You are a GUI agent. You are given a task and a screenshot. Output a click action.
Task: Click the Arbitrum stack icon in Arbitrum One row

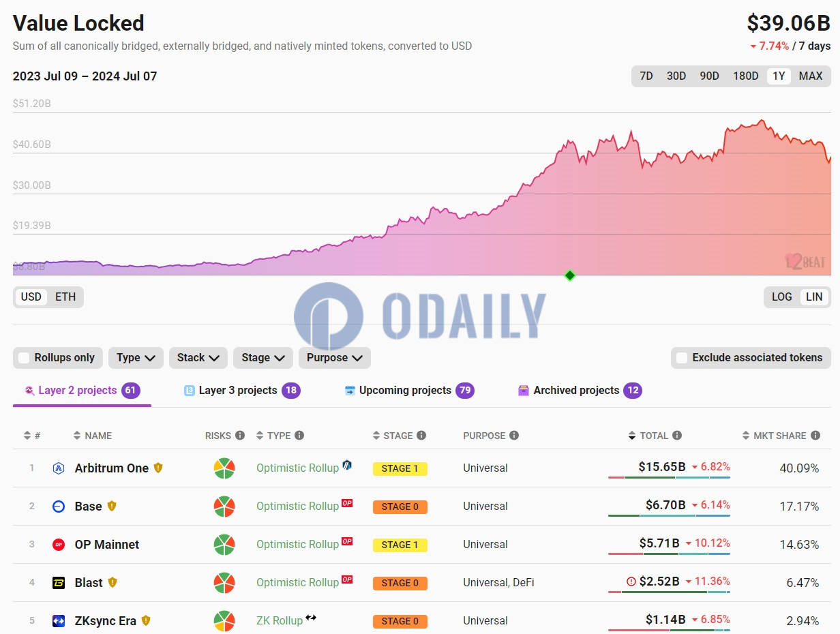pyautogui.click(x=347, y=465)
